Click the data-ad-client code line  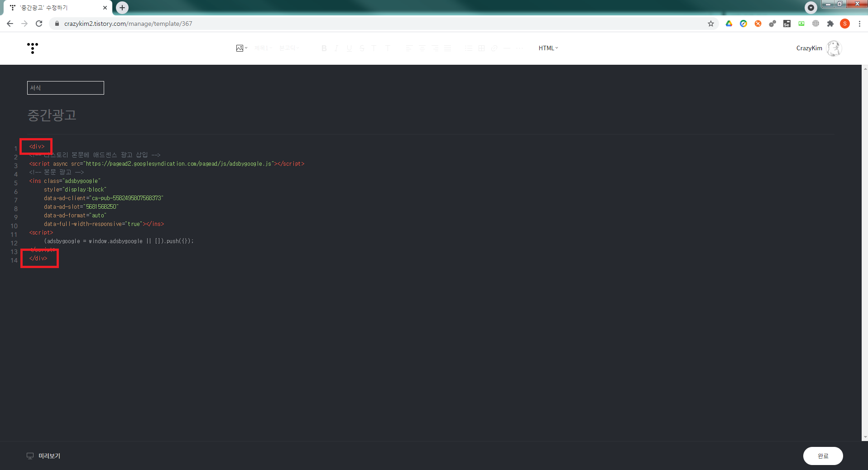104,198
